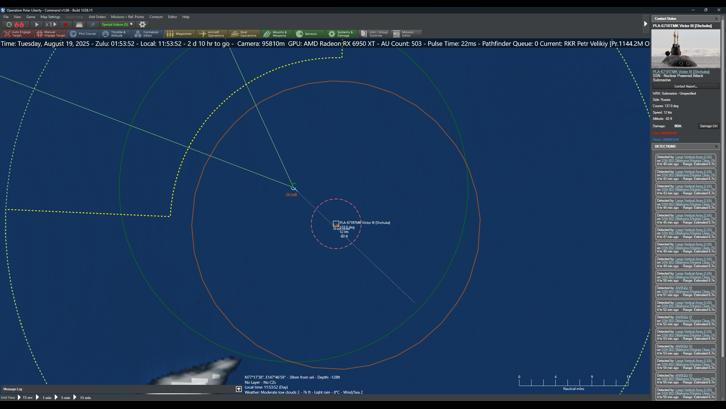
Task: Start the simulation with the play button
Action: tap(37, 25)
